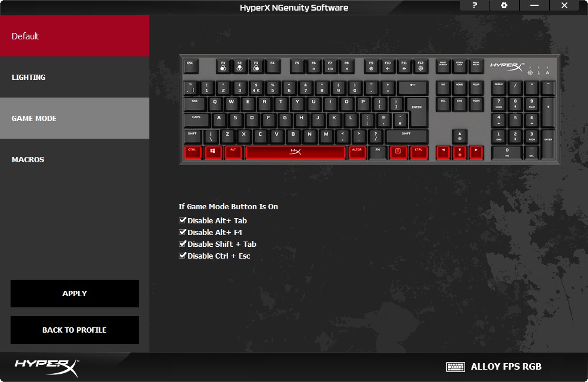Click the left arrow key
Screen dimensions: 588x382
tap(443, 152)
